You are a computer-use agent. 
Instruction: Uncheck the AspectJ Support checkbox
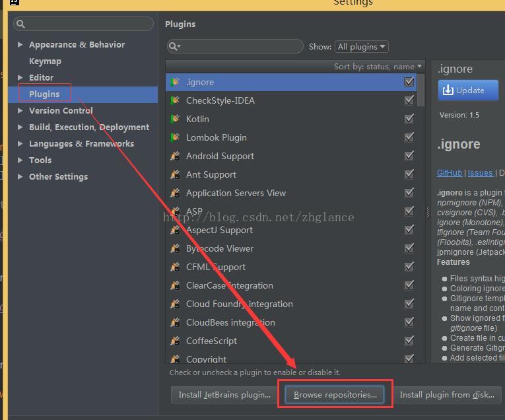click(409, 230)
